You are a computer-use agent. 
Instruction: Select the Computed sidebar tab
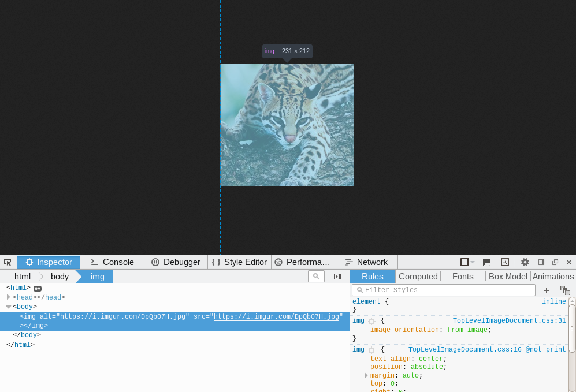click(418, 277)
